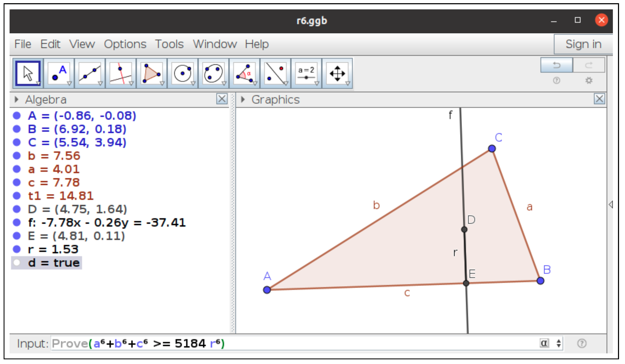Pick the Polygon tool
The width and height of the screenshot is (625, 364).
click(151, 74)
